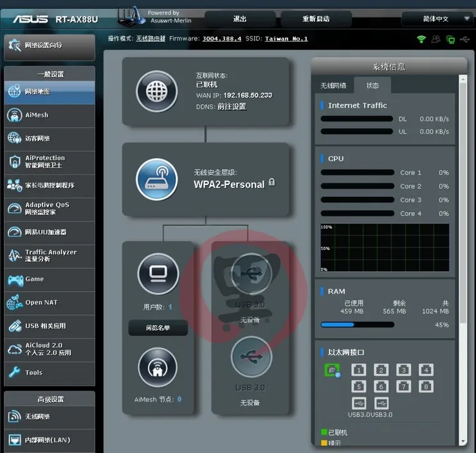Open the Game menu item
This screenshot has height=453, width=476.
coord(50,280)
